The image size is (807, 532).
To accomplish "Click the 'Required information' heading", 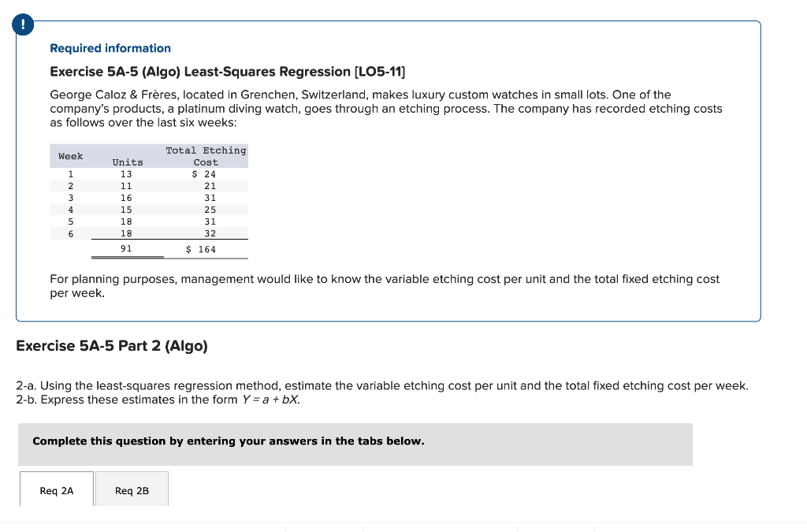I will (x=110, y=48).
